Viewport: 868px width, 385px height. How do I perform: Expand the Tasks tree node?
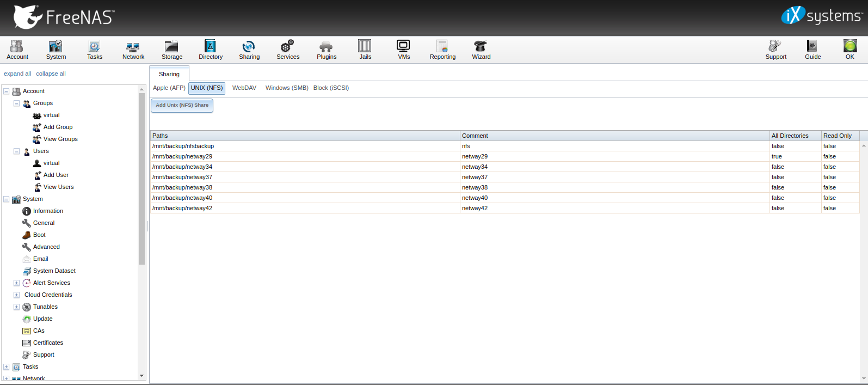pos(7,367)
